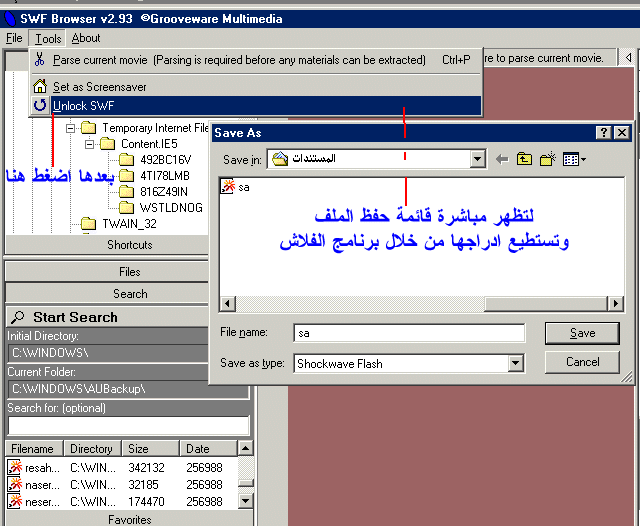
Task: Select the sa flash file icon in list
Action: [x=228, y=186]
